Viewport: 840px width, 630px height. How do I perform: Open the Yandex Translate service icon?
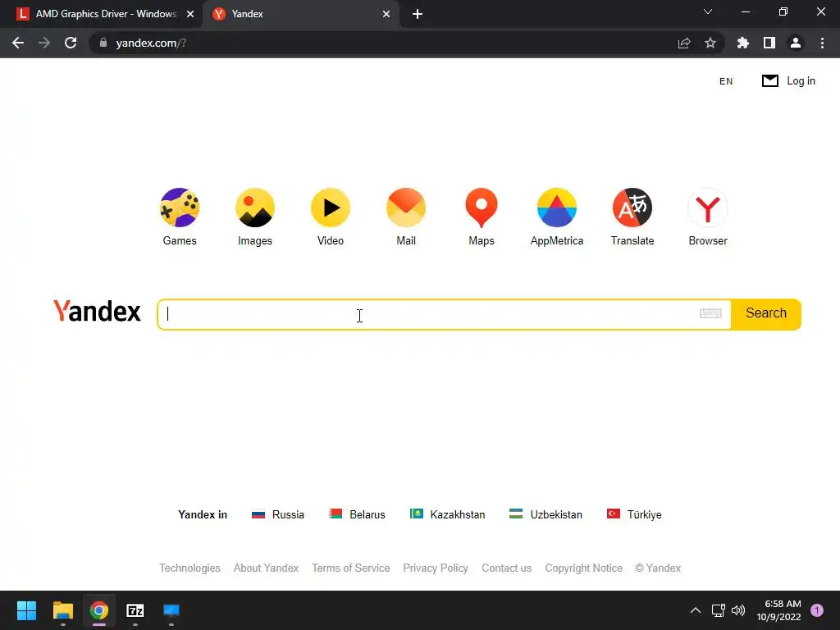pyautogui.click(x=632, y=208)
